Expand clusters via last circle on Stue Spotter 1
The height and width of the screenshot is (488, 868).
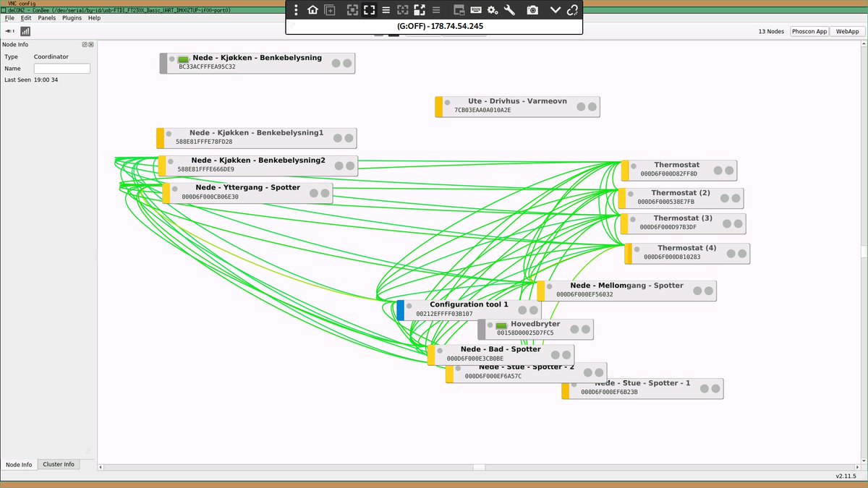[x=715, y=388]
